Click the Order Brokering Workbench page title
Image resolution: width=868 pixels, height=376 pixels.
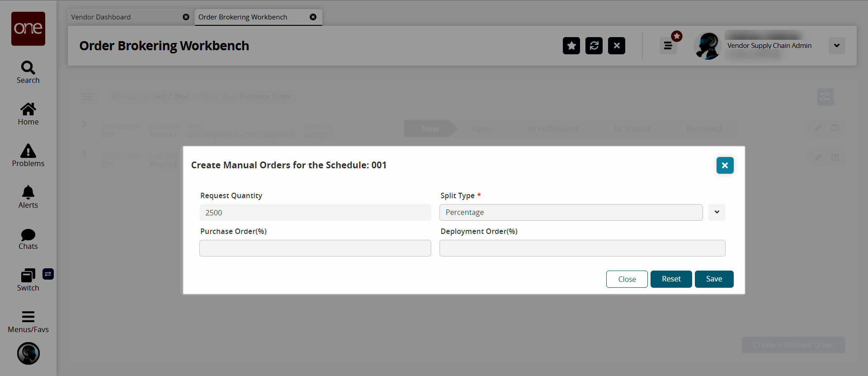pos(164,46)
